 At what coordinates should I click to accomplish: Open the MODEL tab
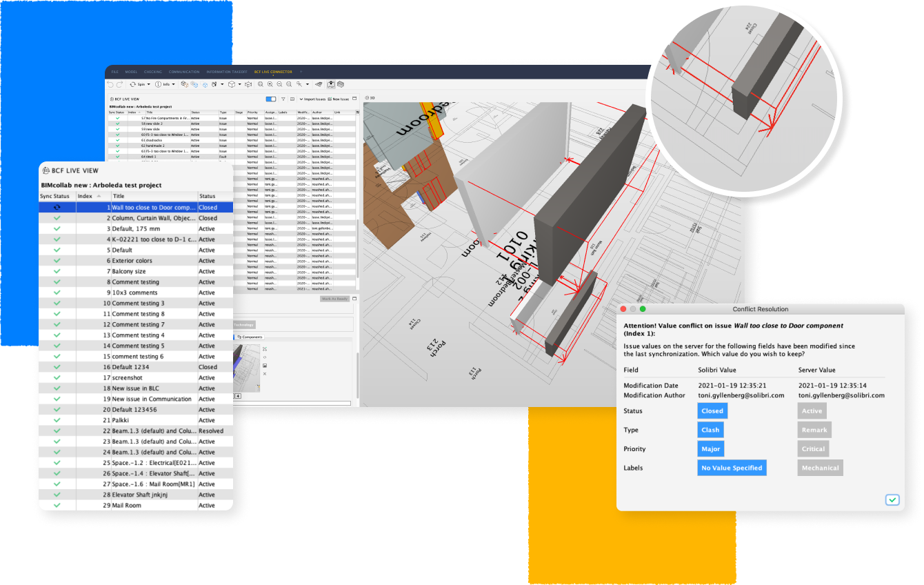tap(131, 72)
